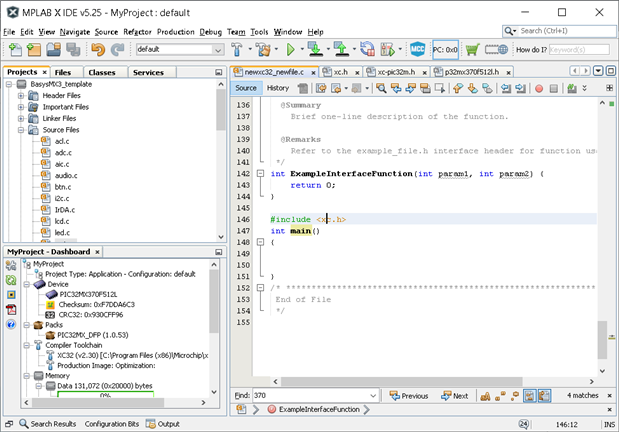Toggle Whole Words option in find bar
619x432 pixels.
500,396
